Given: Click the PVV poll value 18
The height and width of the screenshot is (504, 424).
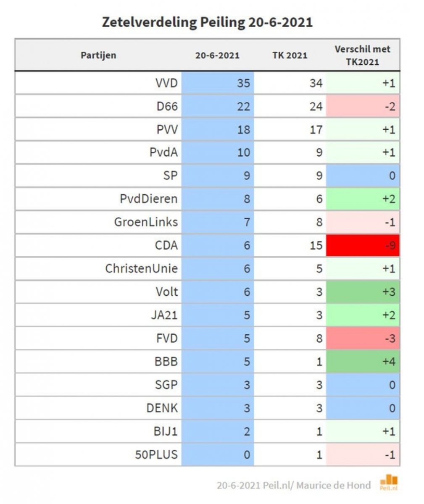Looking at the screenshot, I should (243, 129).
